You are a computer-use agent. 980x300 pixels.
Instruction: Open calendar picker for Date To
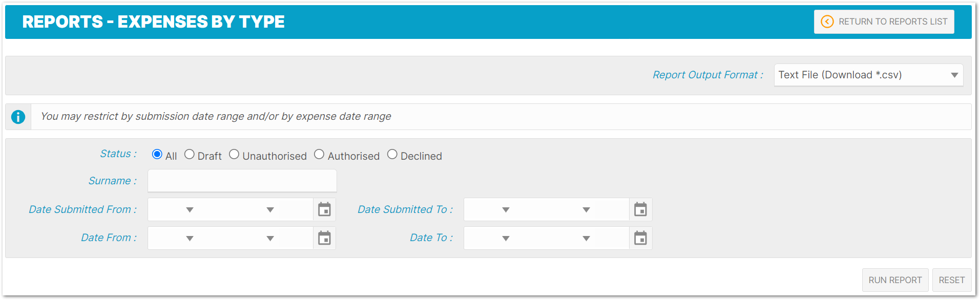tap(640, 238)
